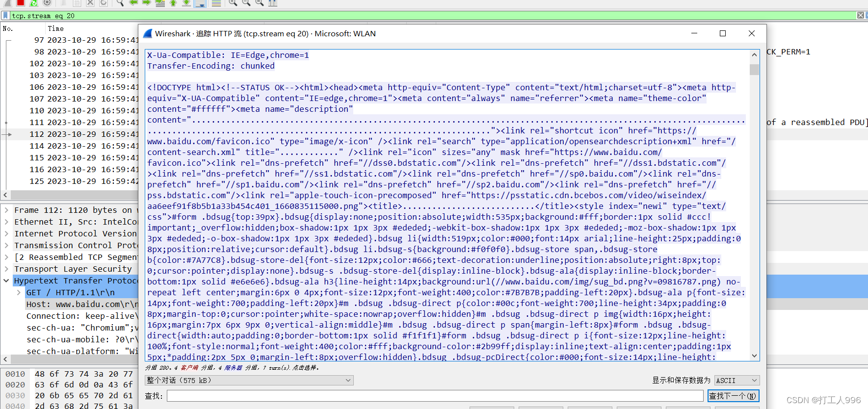Expand the GET / HTTP/1.1 request line
The width and height of the screenshot is (868, 409).
[19, 292]
